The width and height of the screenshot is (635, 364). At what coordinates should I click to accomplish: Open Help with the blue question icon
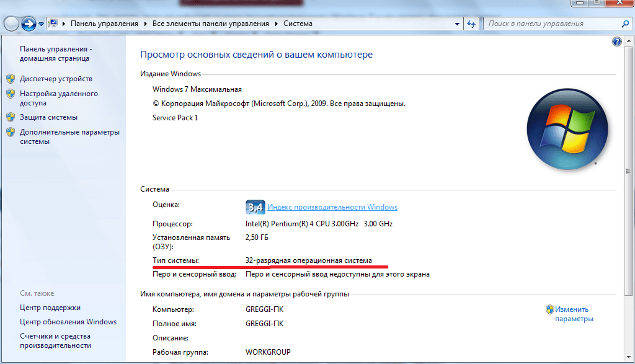tap(616, 42)
